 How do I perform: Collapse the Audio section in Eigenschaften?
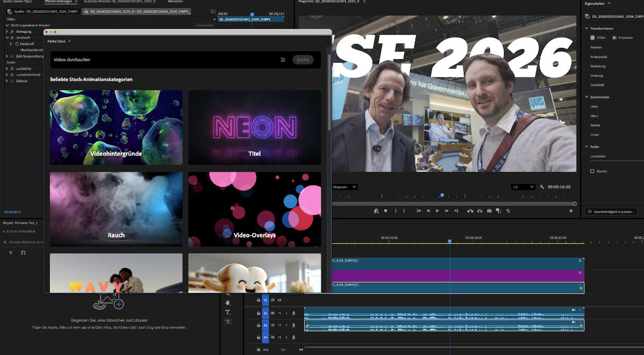[x=587, y=147]
